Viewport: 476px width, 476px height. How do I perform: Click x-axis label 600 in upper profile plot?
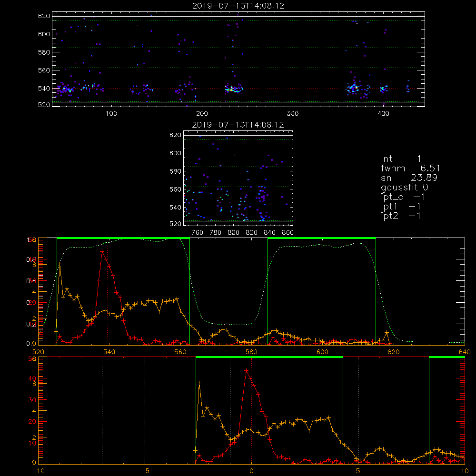(x=322, y=352)
